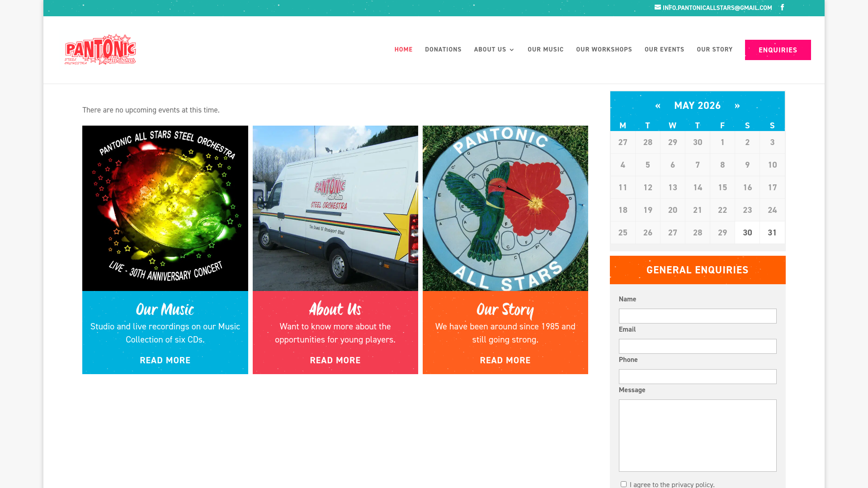Viewport: 868px width, 488px height.
Task: Open Our Story in navigation
Action: point(714,50)
